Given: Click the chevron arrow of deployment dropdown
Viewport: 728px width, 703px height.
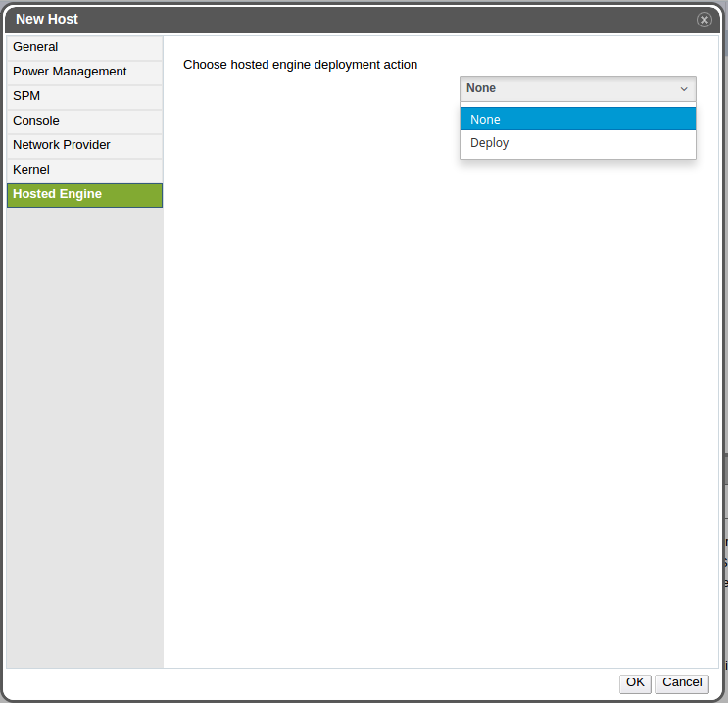Looking at the screenshot, I should [684, 88].
